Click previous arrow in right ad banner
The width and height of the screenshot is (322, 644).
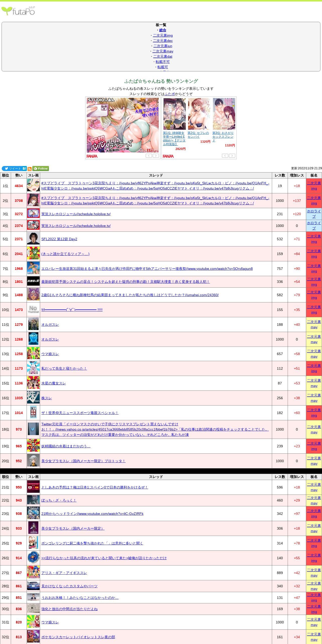click(225, 156)
